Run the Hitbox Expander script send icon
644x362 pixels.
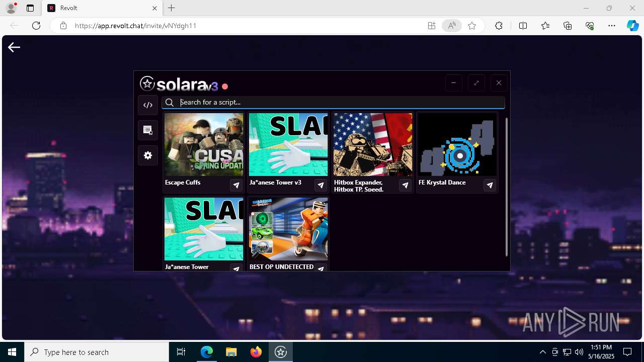(x=405, y=186)
